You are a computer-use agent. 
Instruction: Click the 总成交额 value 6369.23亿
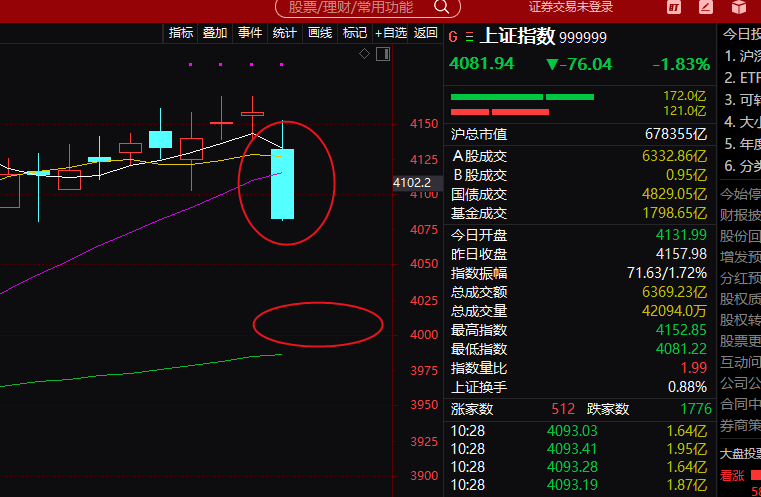click(675, 292)
